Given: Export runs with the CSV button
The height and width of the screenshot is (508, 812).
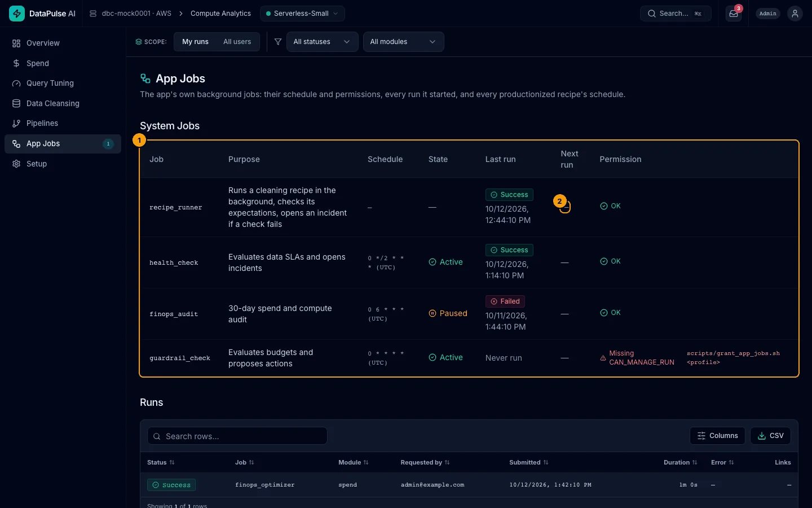Looking at the screenshot, I should [770, 436].
